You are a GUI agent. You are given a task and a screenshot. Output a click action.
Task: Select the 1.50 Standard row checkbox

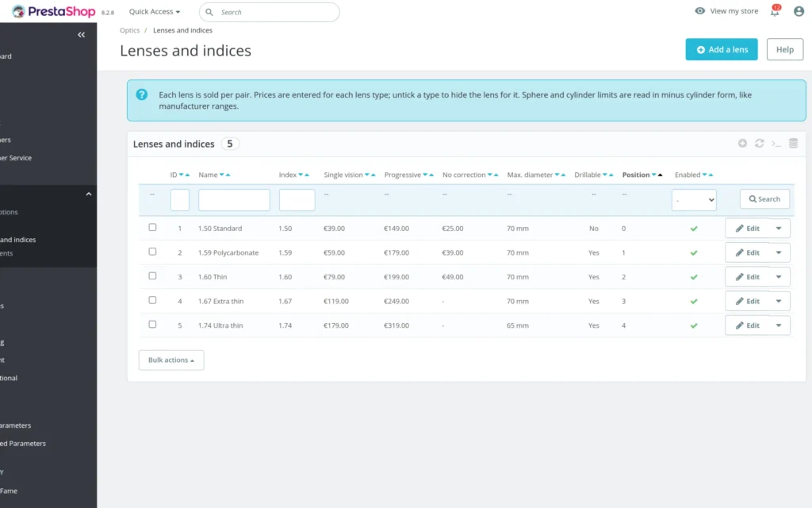tap(152, 227)
